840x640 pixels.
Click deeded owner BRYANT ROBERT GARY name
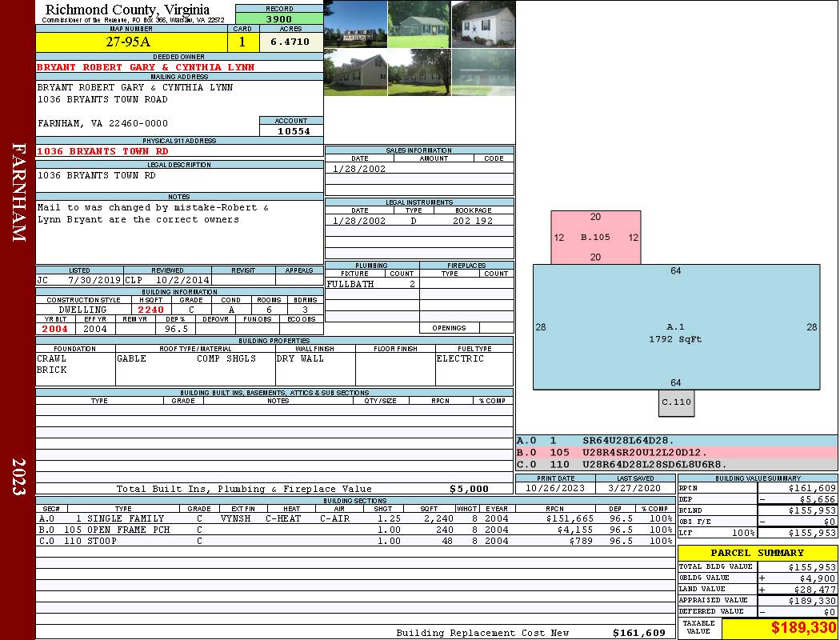pos(145,67)
